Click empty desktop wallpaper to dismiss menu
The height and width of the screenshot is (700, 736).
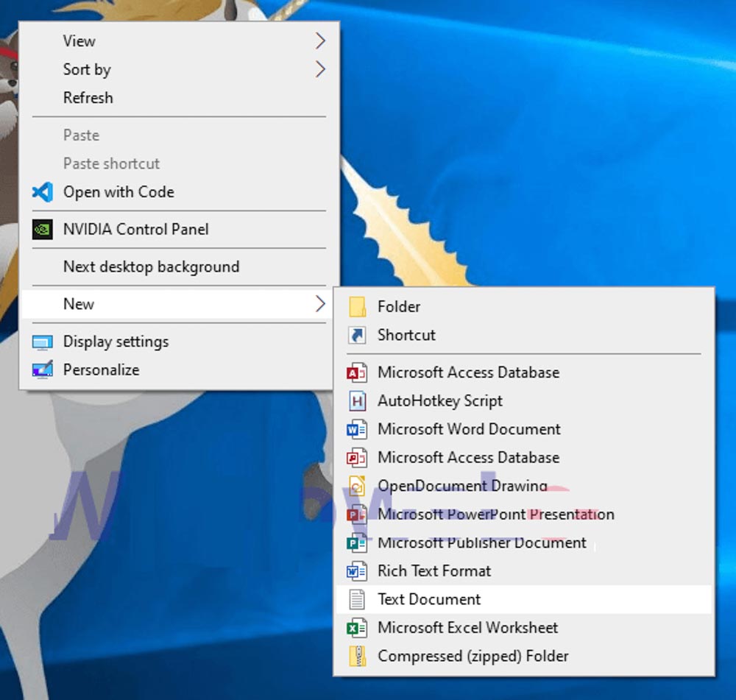589,147
